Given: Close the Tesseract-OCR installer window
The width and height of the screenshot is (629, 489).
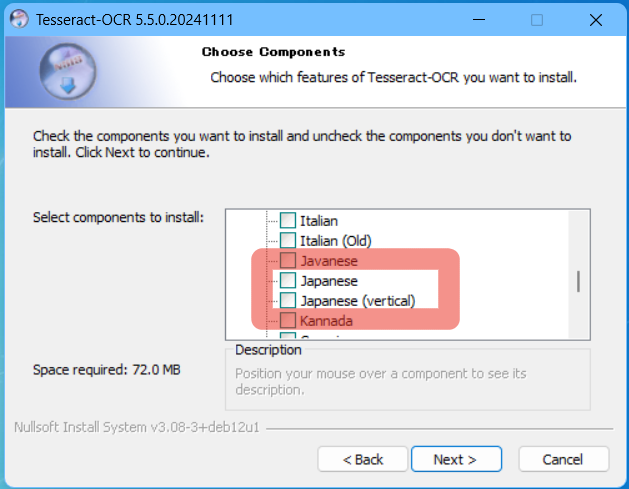Looking at the screenshot, I should (594, 20).
